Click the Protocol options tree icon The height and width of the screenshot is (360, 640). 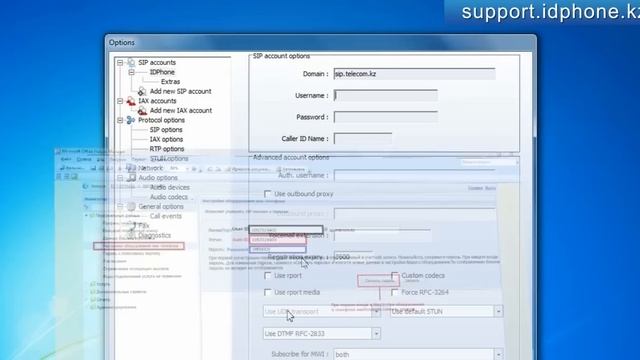[131, 120]
